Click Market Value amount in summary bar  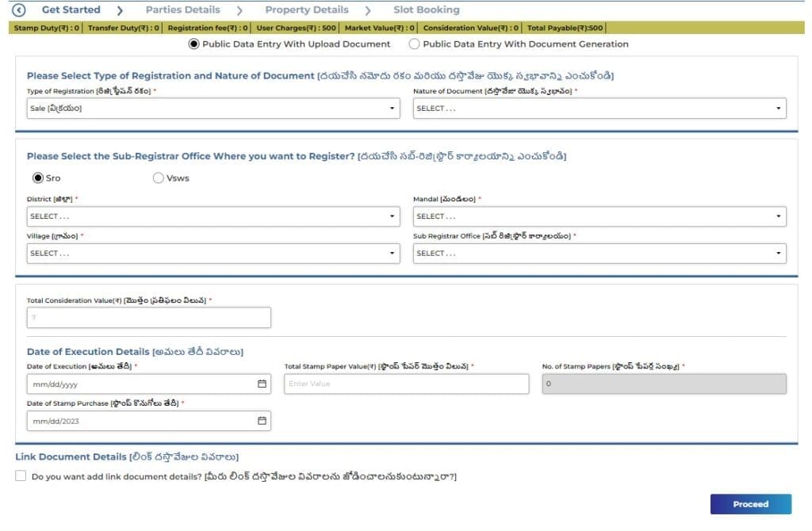(380, 28)
